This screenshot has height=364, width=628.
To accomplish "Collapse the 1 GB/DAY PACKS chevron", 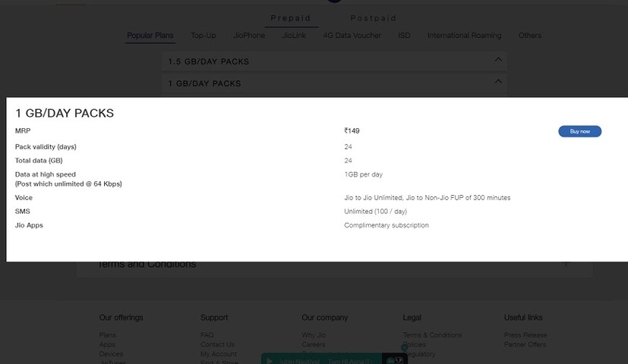I will 498,82.
